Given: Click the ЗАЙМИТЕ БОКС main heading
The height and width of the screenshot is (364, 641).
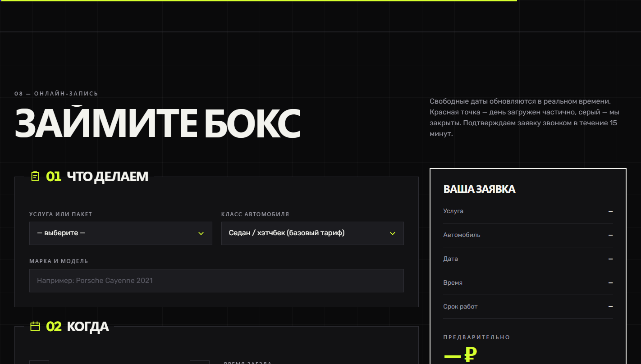Looking at the screenshot, I should (x=157, y=123).
